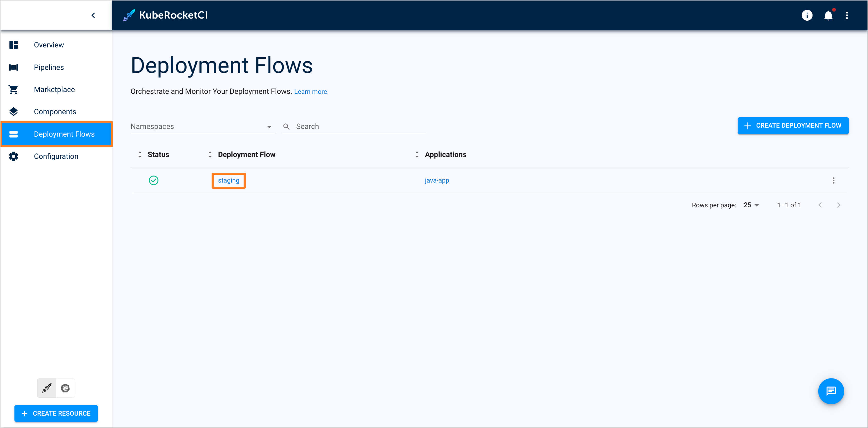Click the KubeRocketCI logo in the header
Screen dimensions: 868x428
[x=165, y=15]
